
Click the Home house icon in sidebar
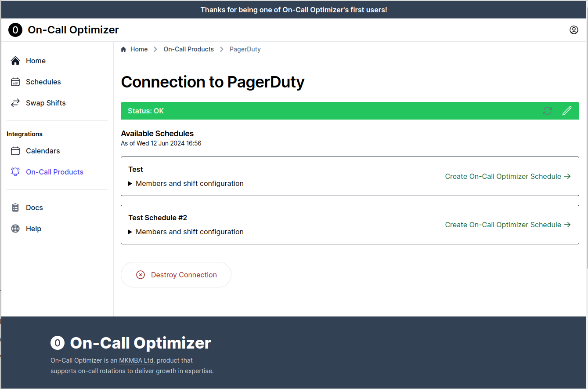tap(15, 61)
